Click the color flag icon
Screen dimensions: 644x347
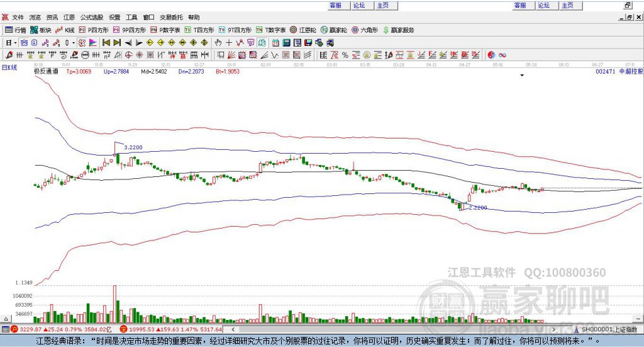(x=93, y=43)
